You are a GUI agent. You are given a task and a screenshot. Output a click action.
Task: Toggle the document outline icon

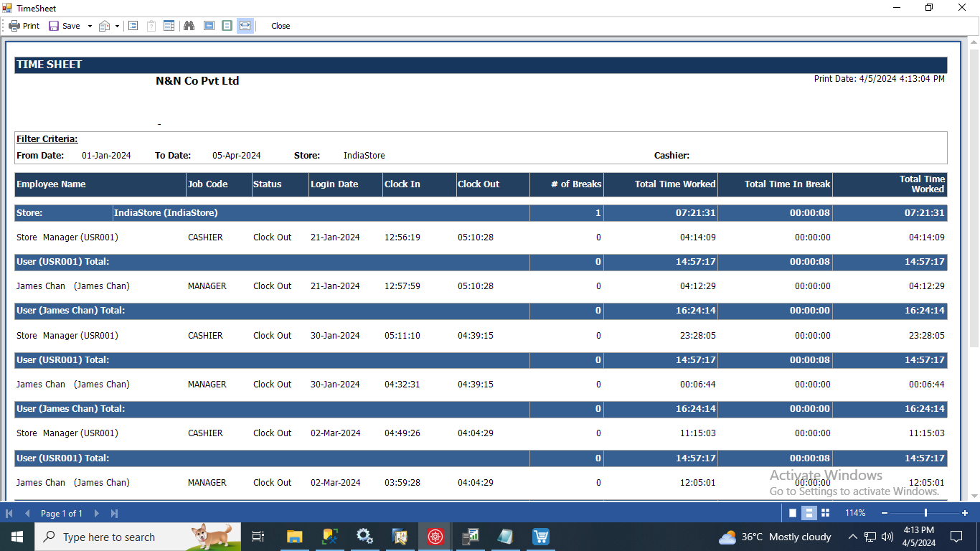133,26
